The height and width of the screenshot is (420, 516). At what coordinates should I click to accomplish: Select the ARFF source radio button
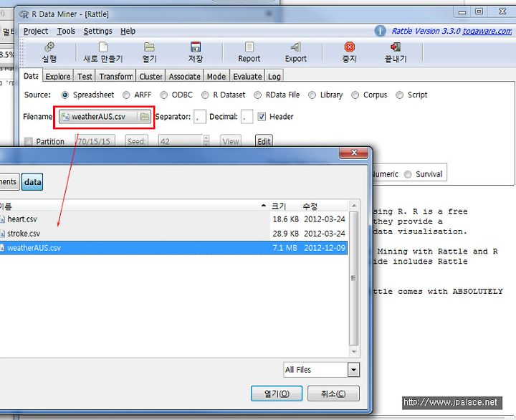point(126,95)
